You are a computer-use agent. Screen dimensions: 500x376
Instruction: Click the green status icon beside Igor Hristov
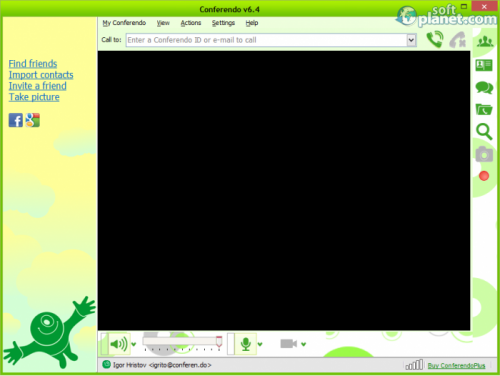[106, 365]
